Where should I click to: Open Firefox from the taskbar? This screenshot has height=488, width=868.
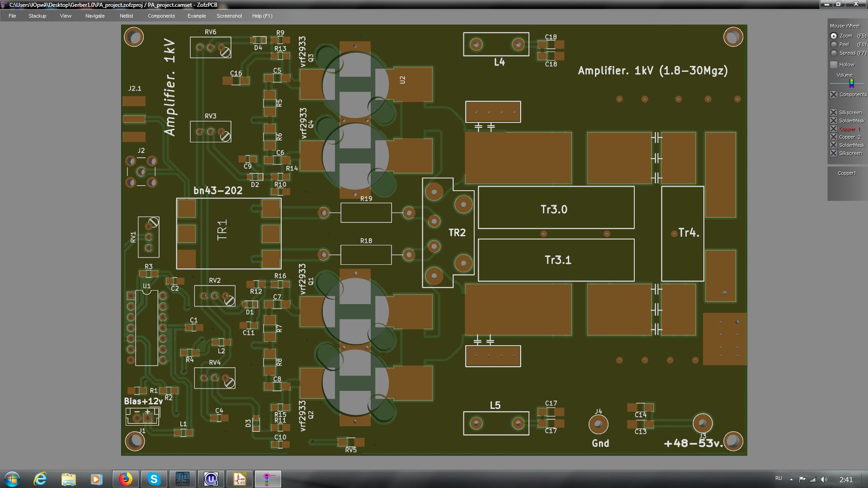click(125, 479)
